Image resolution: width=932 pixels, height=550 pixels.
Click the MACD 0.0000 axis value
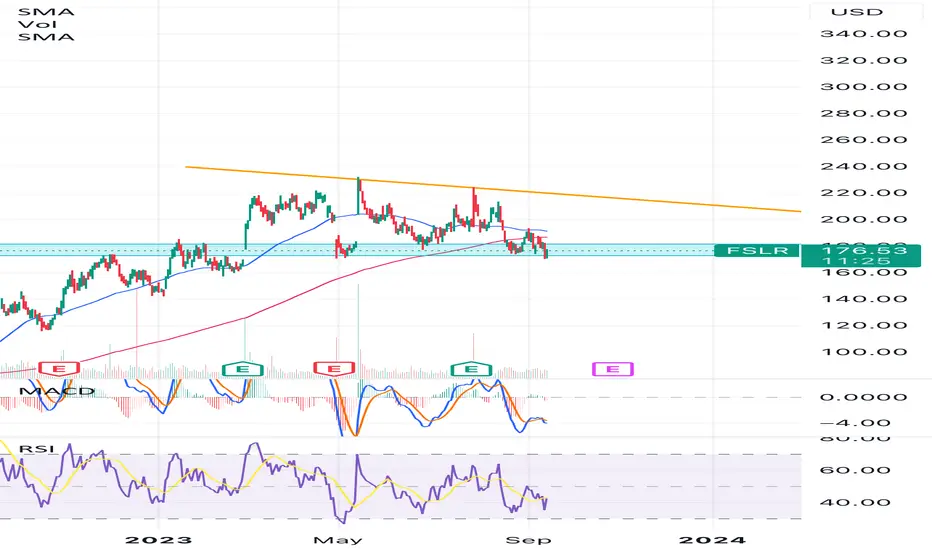(864, 397)
